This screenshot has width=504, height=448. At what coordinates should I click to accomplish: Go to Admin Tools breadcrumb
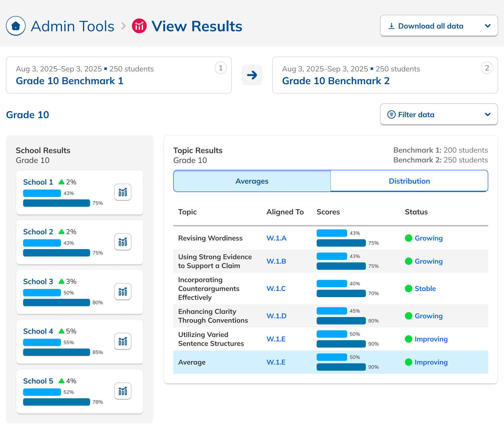tap(72, 26)
